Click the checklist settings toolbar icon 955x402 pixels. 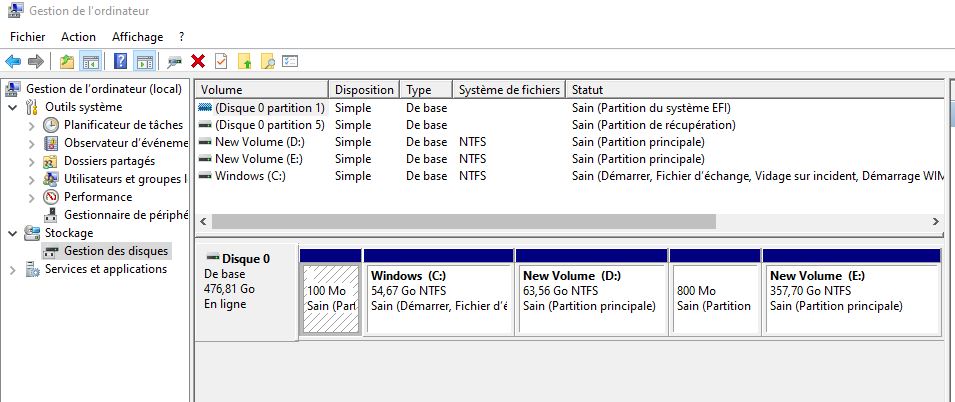(290, 62)
